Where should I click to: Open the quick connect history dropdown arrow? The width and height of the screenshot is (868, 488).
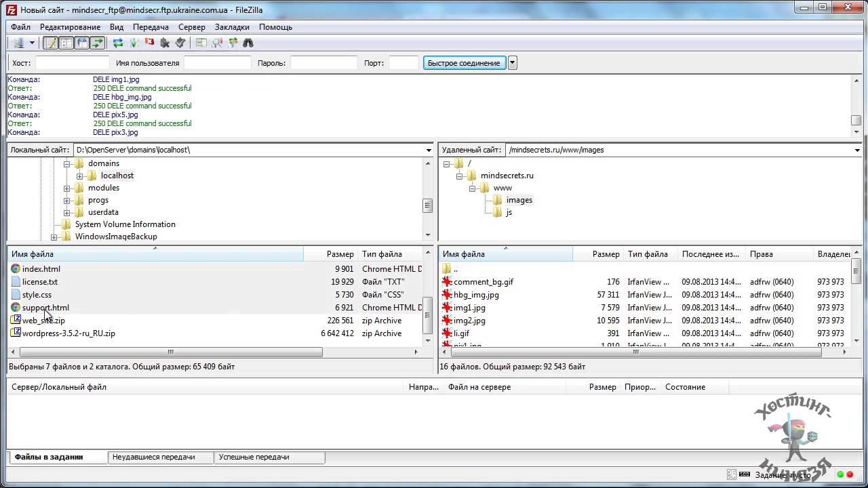(513, 63)
